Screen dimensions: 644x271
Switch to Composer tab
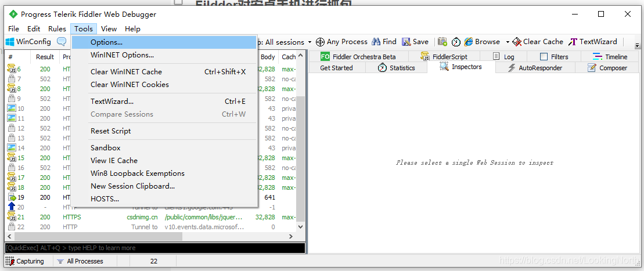coord(607,68)
